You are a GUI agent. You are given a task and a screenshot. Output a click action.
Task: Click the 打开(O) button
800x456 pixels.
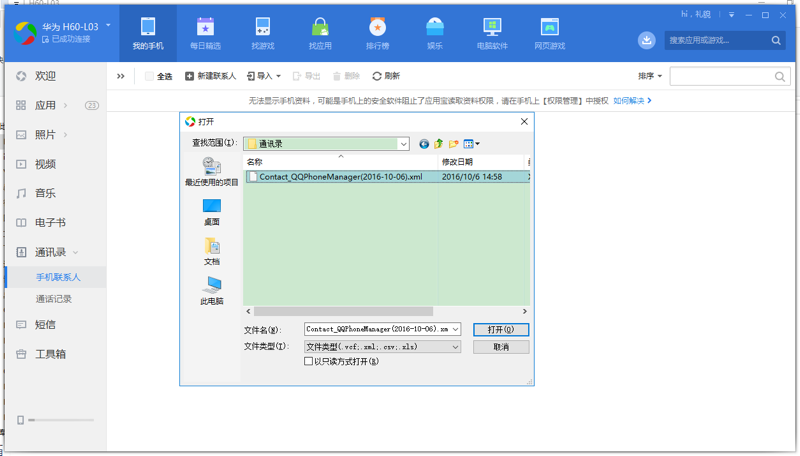[501, 330]
